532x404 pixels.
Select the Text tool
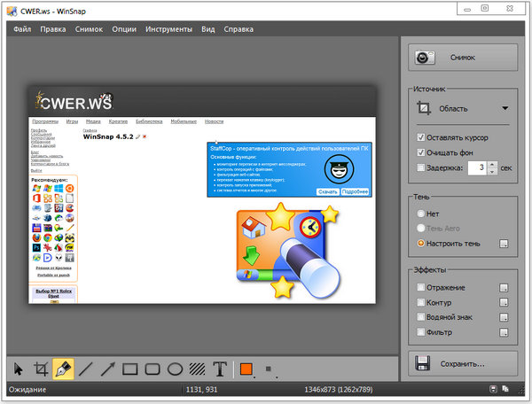pos(219,369)
